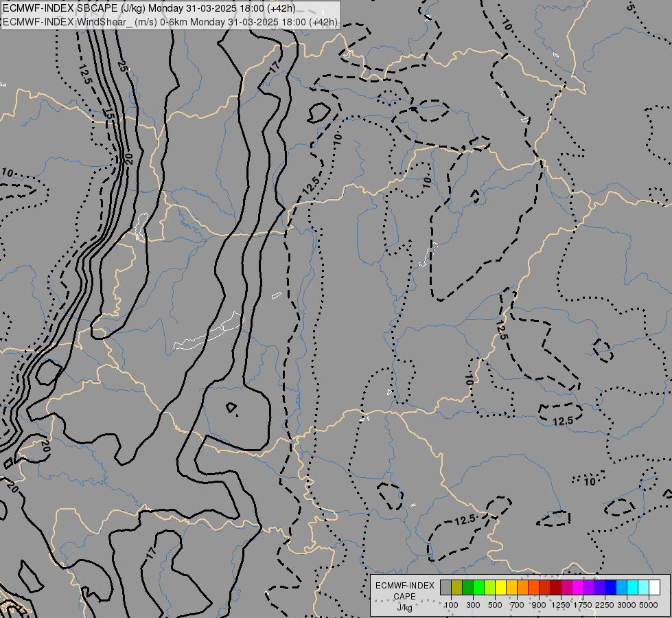Select the pure blue CAPE legend swatch
This screenshot has width=672, height=618.
click(610, 587)
